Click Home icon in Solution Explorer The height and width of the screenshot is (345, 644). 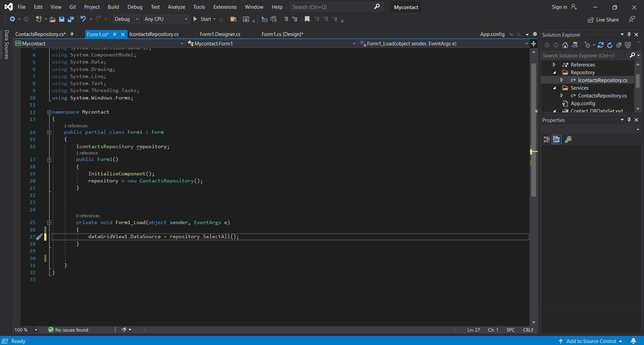pos(565,45)
